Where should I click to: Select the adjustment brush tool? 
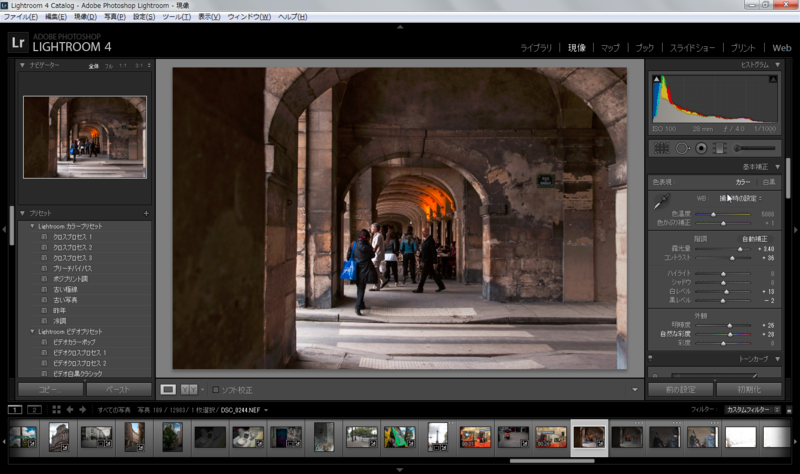[x=755, y=148]
